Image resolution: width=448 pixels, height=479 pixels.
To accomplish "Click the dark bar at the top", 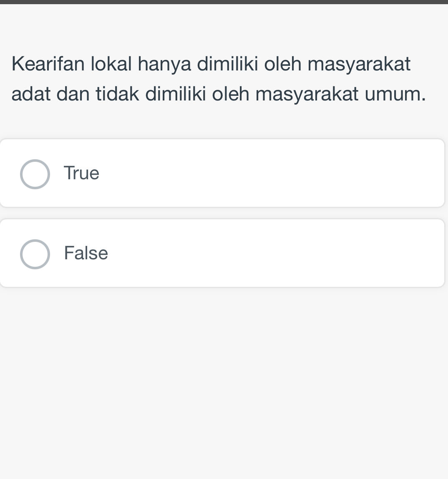I will point(224,3).
